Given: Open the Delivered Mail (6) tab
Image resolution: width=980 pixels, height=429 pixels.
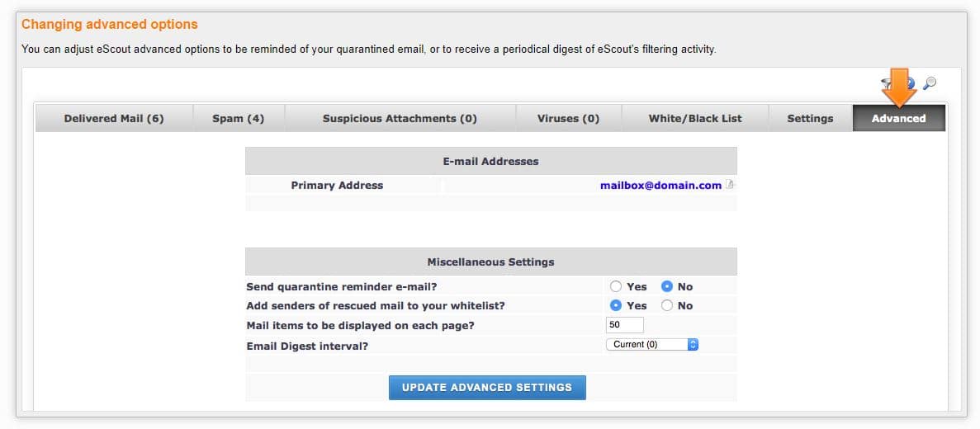Looking at the screenshot, I should tap(114, 118).
